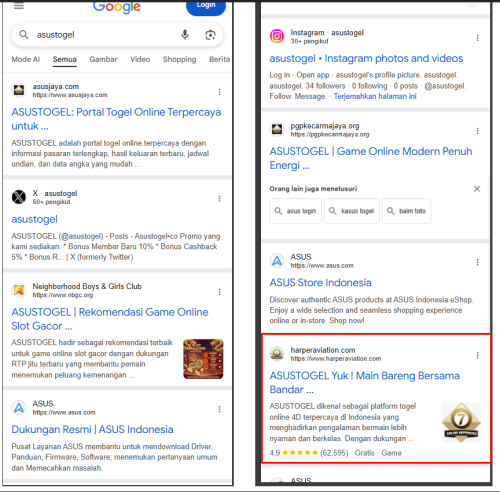This screenshot has height=492, width=500.
Task: Click 'Terjemahkan halaman ini' link
Action: point(375,96)
